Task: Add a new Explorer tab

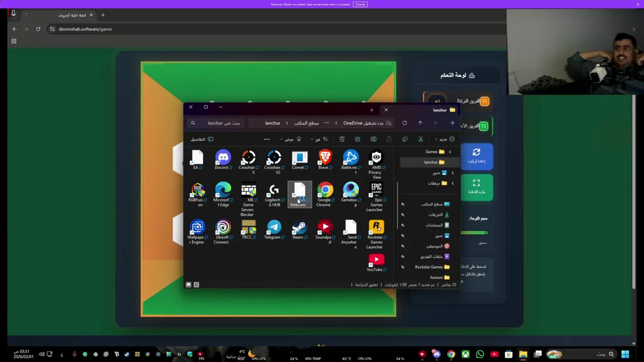Action: click(372, 110)
